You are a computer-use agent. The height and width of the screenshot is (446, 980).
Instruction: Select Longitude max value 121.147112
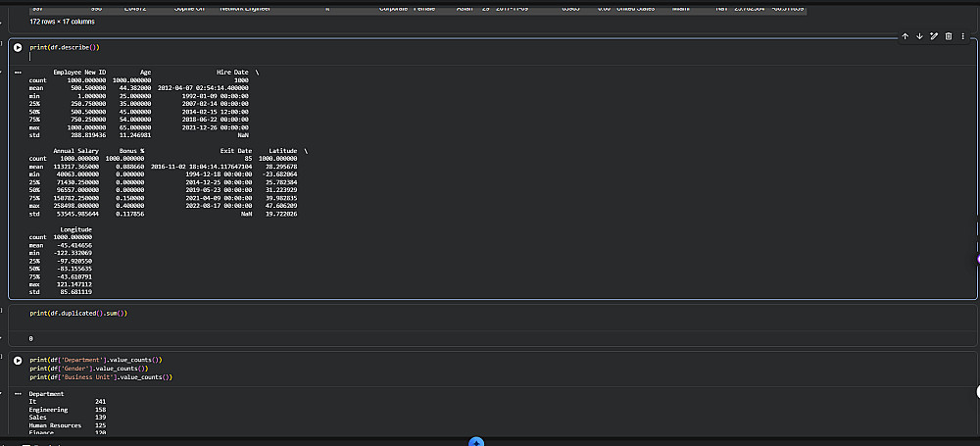pos(73,284)
